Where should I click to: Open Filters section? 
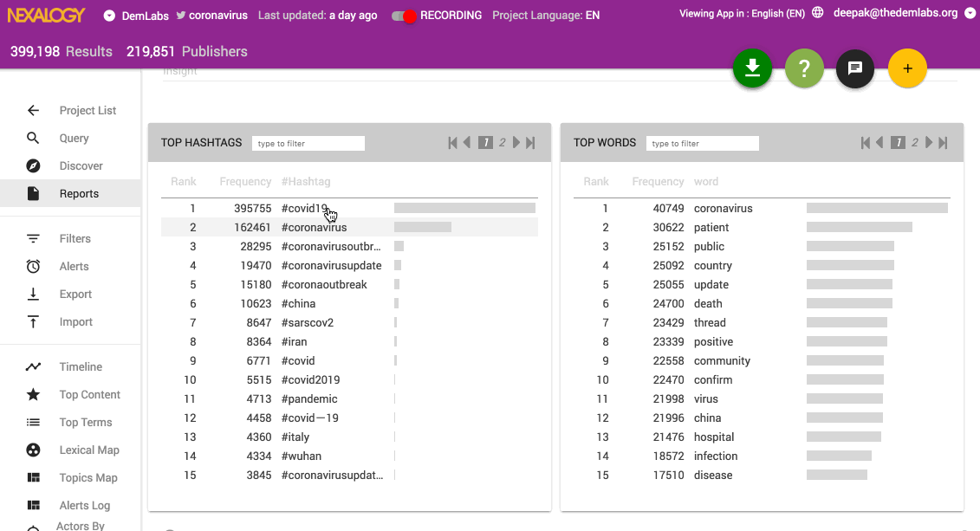pos(75,238)
